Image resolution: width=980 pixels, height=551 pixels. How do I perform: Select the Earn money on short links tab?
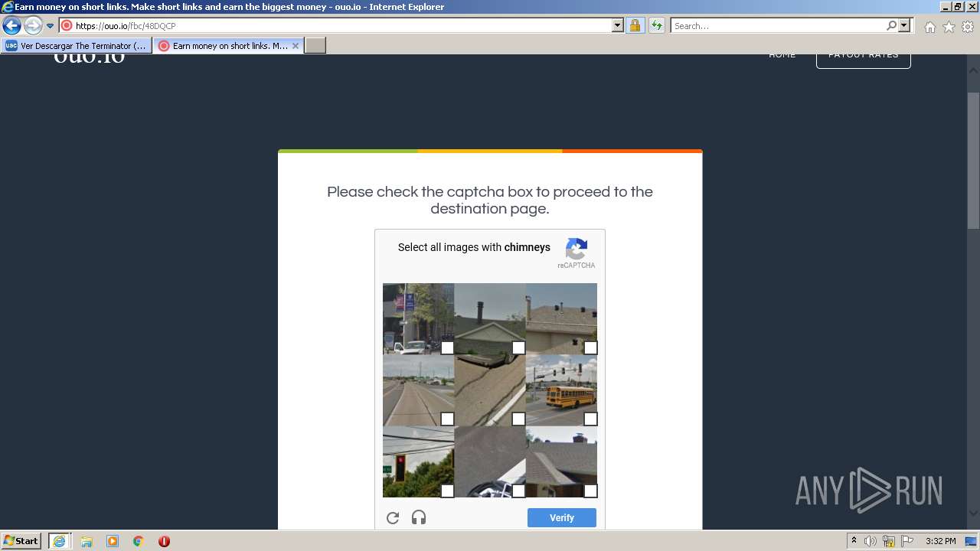pyautogui.click(x=222, y=46)
